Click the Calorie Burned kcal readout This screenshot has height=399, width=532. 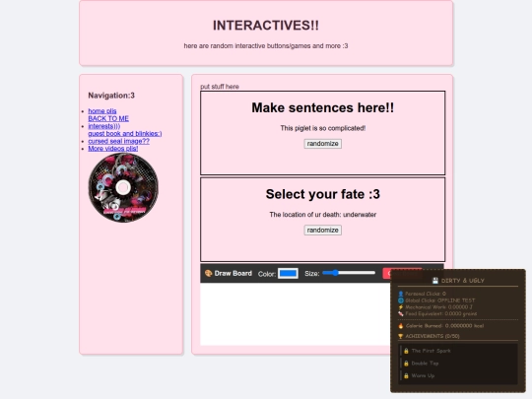(441, 326)
